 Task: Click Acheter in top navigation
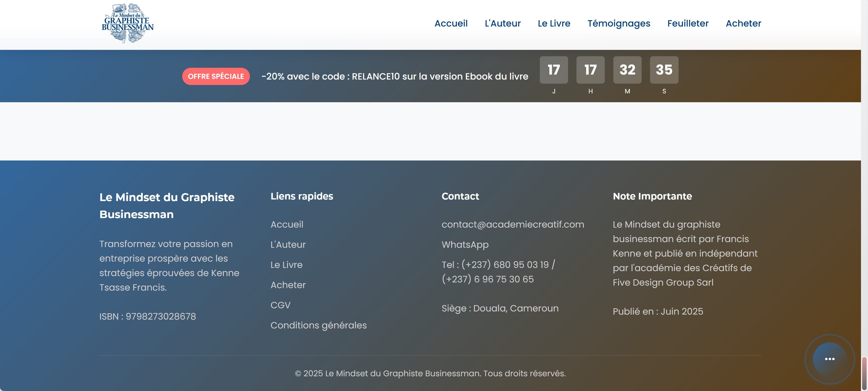743,23
